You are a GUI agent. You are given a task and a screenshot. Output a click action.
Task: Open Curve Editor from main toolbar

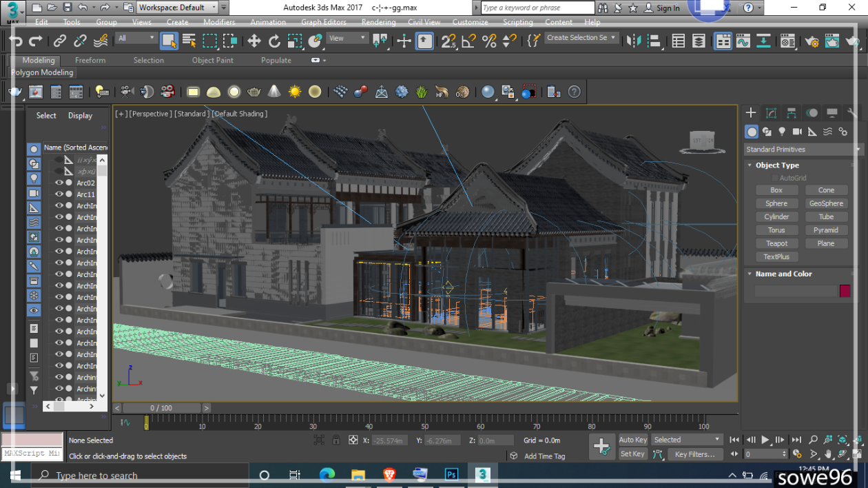coord(743,41)
